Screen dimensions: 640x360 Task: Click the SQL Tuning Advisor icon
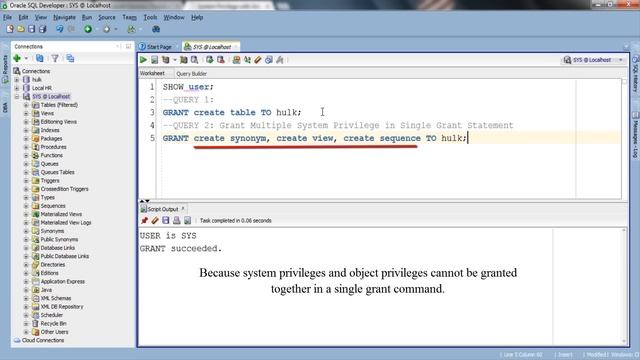point(195,60)
